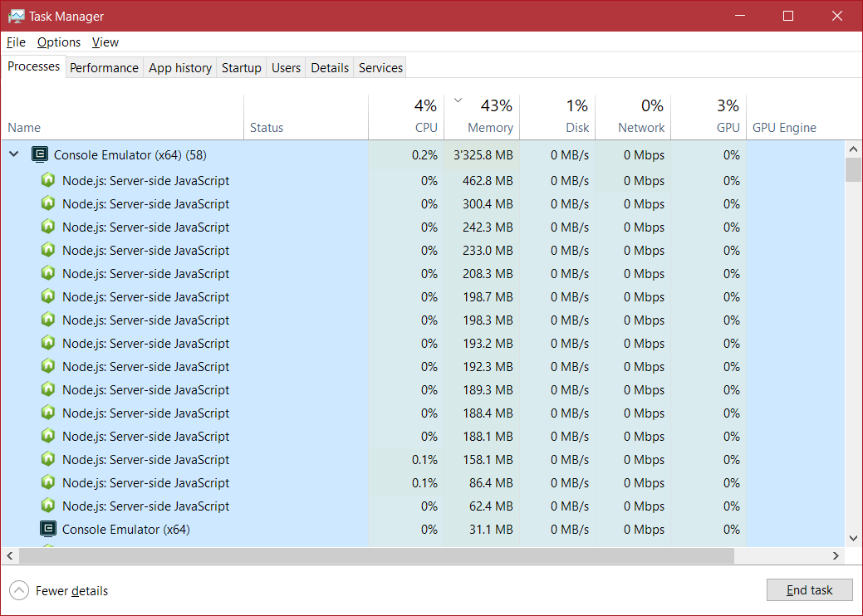Open the View menu

(105, 42)
